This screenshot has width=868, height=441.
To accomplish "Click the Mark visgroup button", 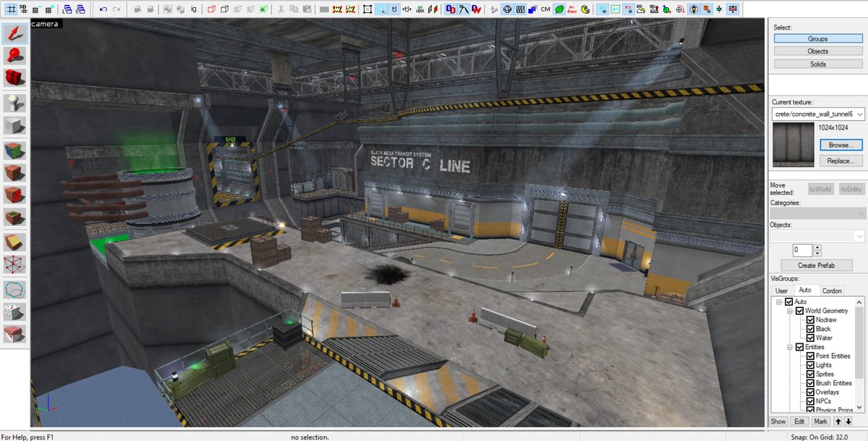I will pyautogui.click(x=820, y=421).
